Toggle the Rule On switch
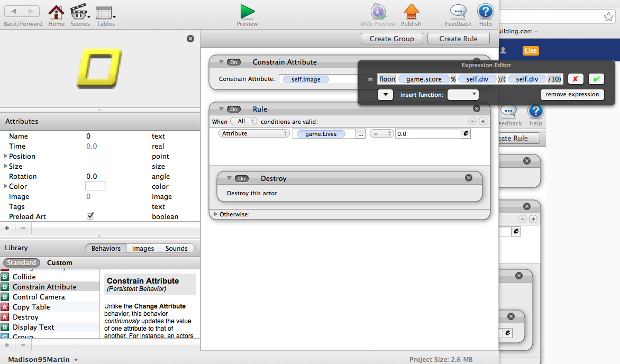Image resolution: width=620 pixels, height=364 pixels. [234, 109]
